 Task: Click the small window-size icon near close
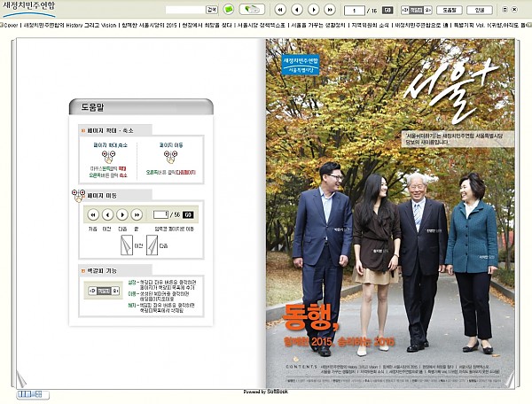coord(505,10)
